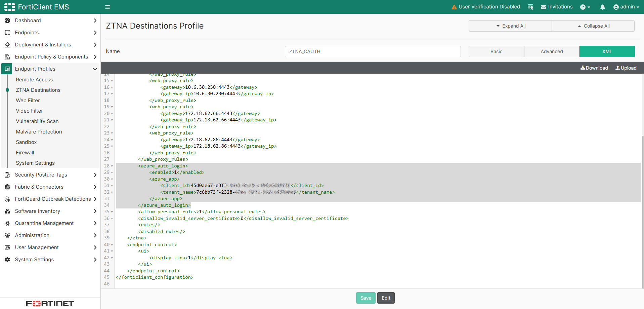644x309 pixels.
Task: Fold the web_proxy_rule block at line 15
Action: pos(112,81)
